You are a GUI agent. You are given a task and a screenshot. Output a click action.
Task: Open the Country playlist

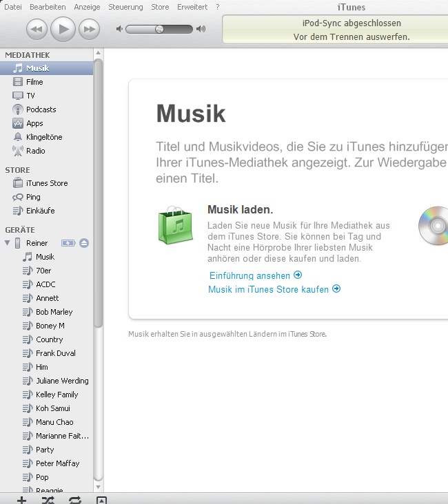47,339
